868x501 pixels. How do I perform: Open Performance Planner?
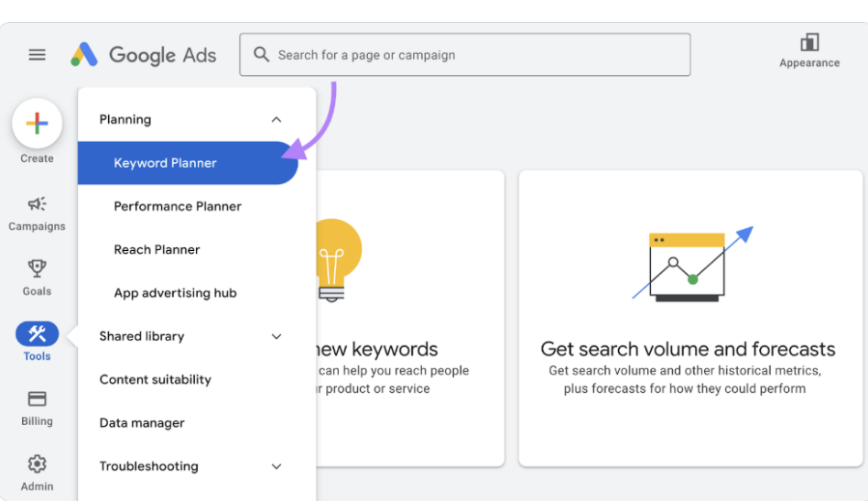click(x=178, y=206)
